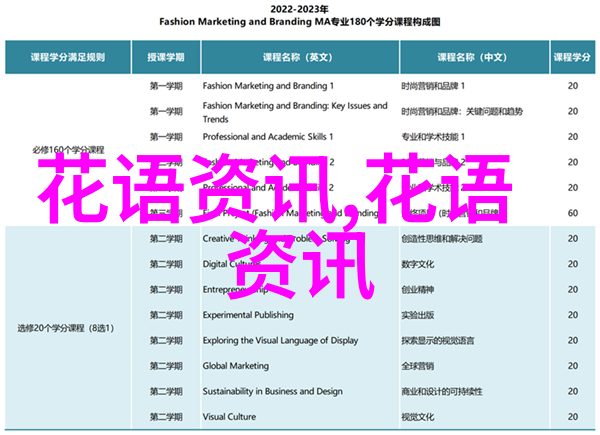The width and height of the screenshot is (600, 435).
Task: Click credit '20' in the 创造性思维和解决问题 row
Action: tap(573, 239)
